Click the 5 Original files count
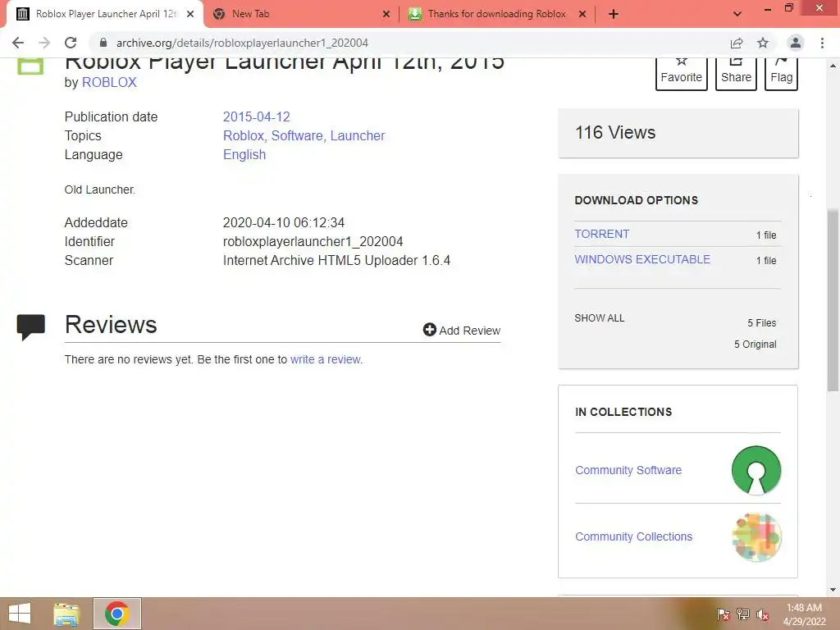Screen dimensions: 840x630 tap(755, 344)
